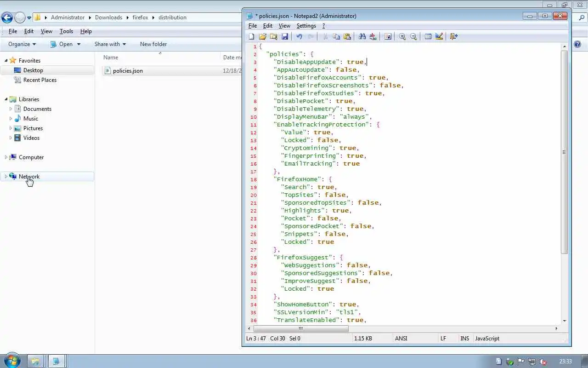
Task: Expand the Documents library node
Action: pyautogui.click(x=11, y=109)
